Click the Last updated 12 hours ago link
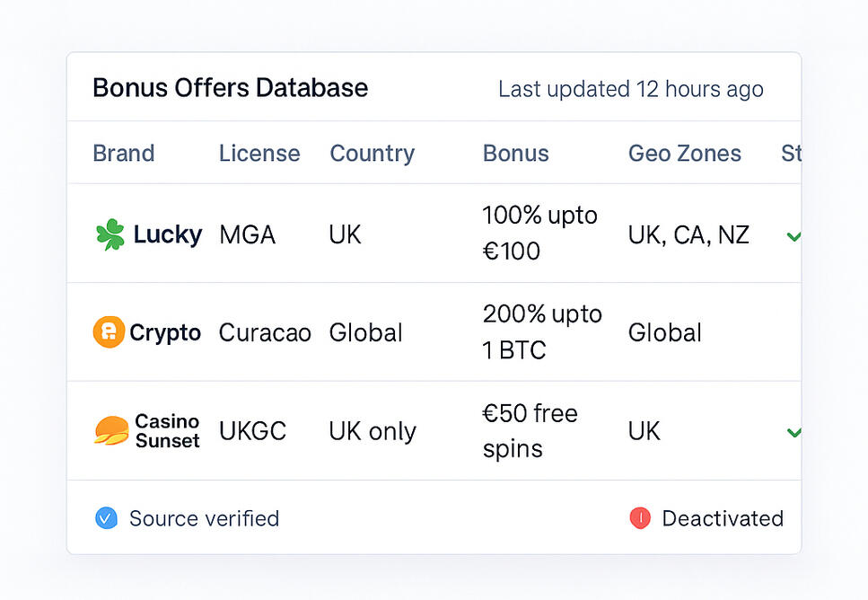The width and height of the screenshot is (868, 600). [630, 89]
